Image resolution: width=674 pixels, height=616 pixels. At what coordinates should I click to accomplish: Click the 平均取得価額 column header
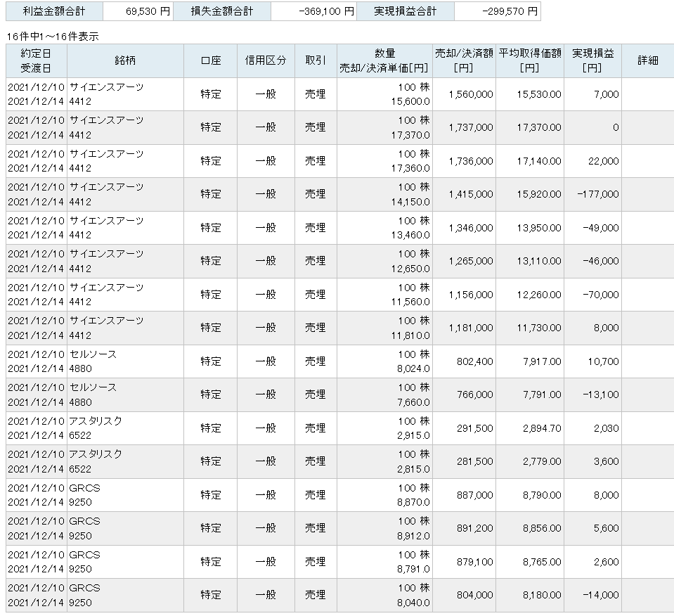[x=530, y=60]
